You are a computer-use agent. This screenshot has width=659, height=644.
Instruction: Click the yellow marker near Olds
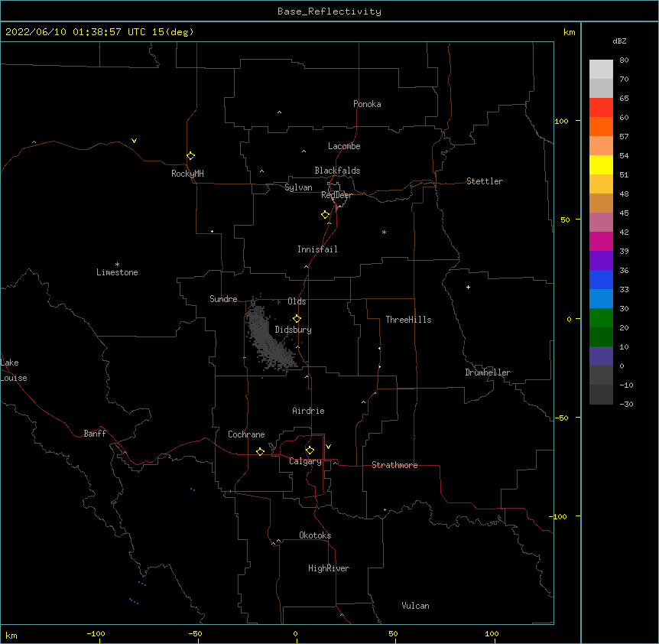pyautogui.click(x=297, y=319)
